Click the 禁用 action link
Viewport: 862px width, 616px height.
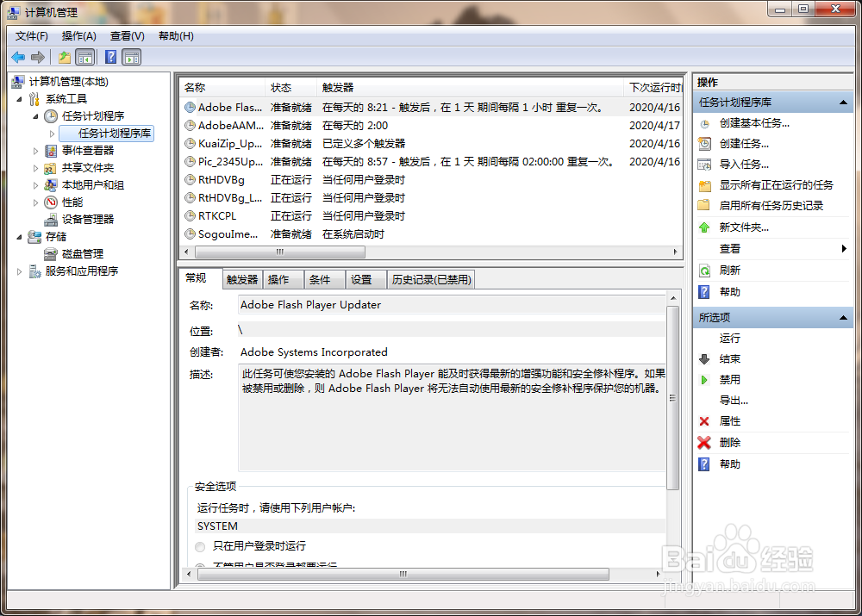[x=729, y=380]
